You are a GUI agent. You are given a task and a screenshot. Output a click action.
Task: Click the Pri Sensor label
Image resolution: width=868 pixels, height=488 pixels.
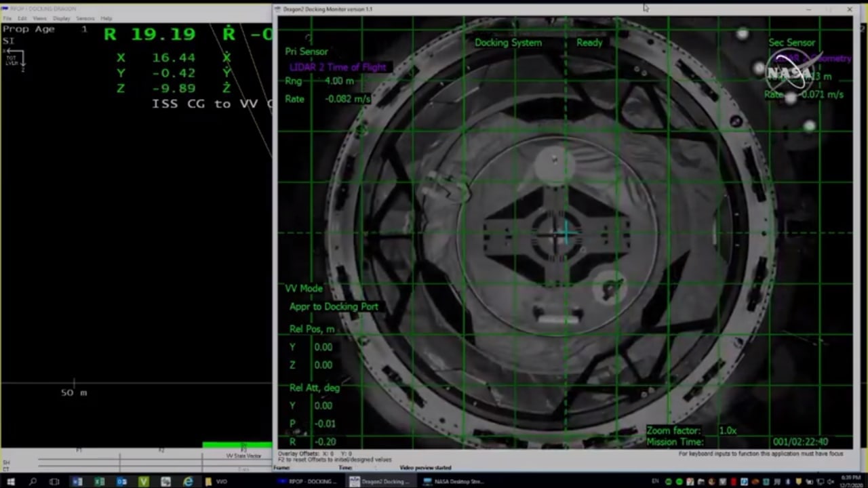[307, 52]
